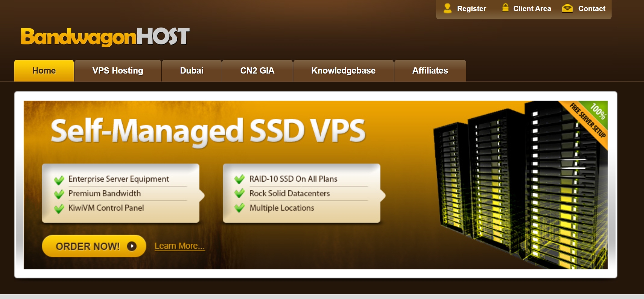
Task: Click the arrow icon in ORDER NOW button
Action: point(132,246)
